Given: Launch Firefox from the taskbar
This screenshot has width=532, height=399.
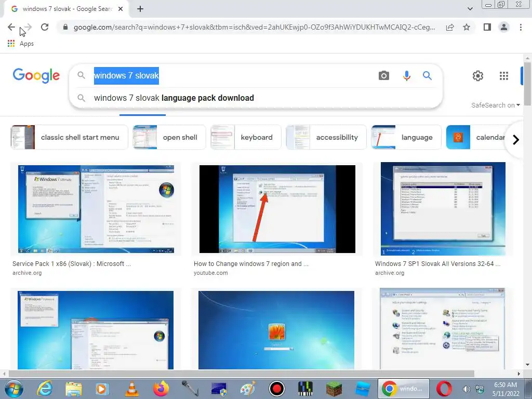Looking at the screenshot, I should coord(161,389).
